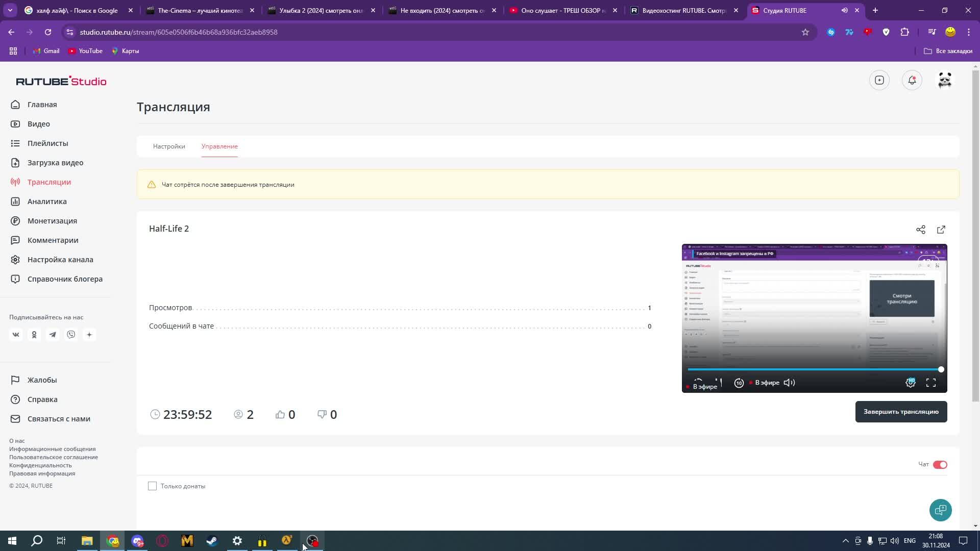
Task: Open Chrome media controls icon
Action: (932, 32)
